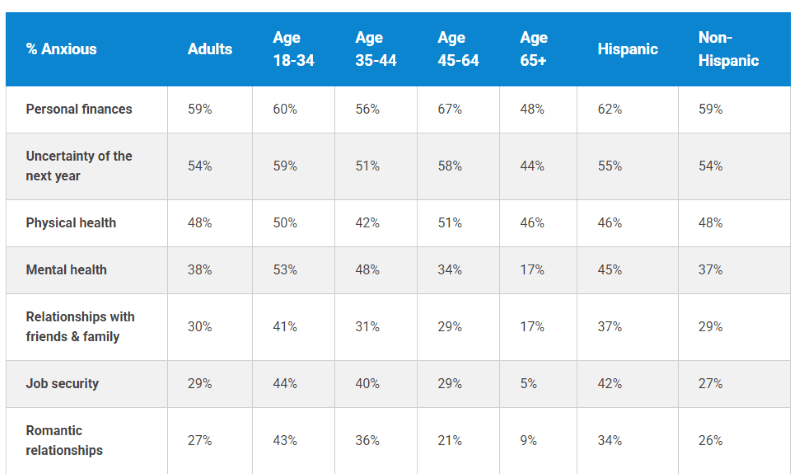This screenshot has height=474, width=800.
Task: Click the 'Hispanic' column header
Action: pyautogui.click(x=625, y=49)
